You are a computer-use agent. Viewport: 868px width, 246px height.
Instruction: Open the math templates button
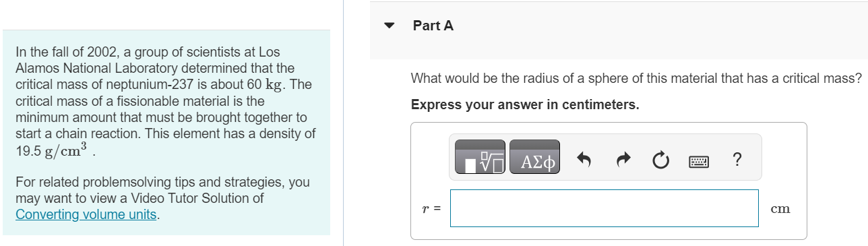click(480, 157)
